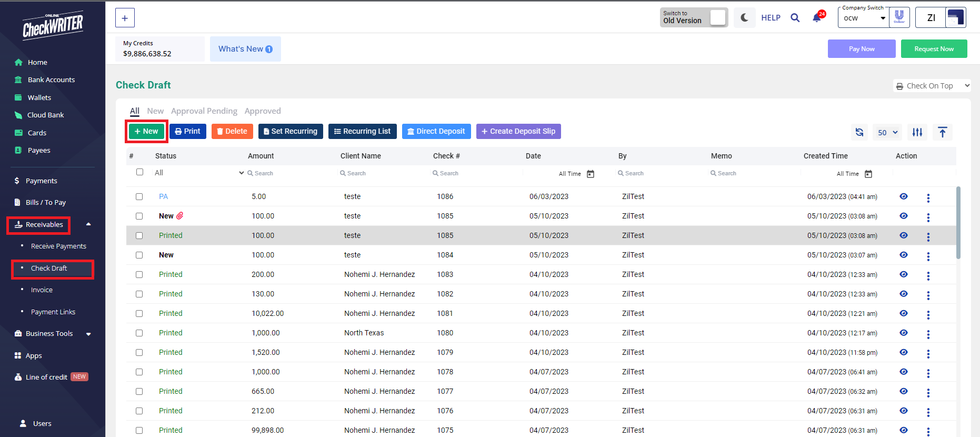Switch to the Approved tab
The height and width of the screenshot is (437, 980).
[x=263, y=111]
